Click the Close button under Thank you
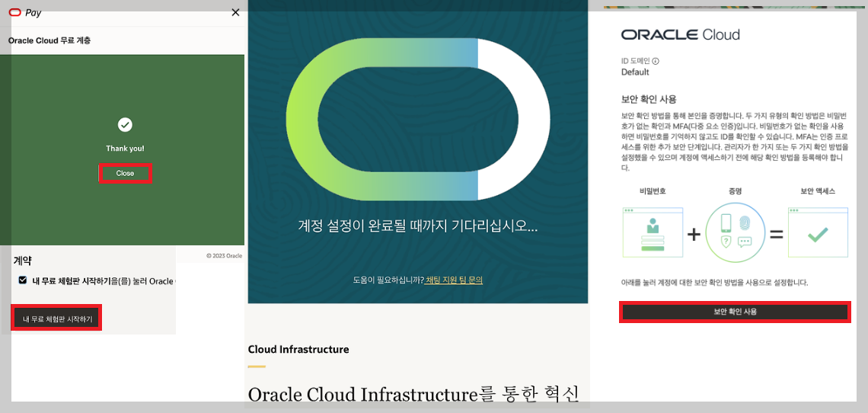This screenshot has height=413, width=868. tap(125, 173)
